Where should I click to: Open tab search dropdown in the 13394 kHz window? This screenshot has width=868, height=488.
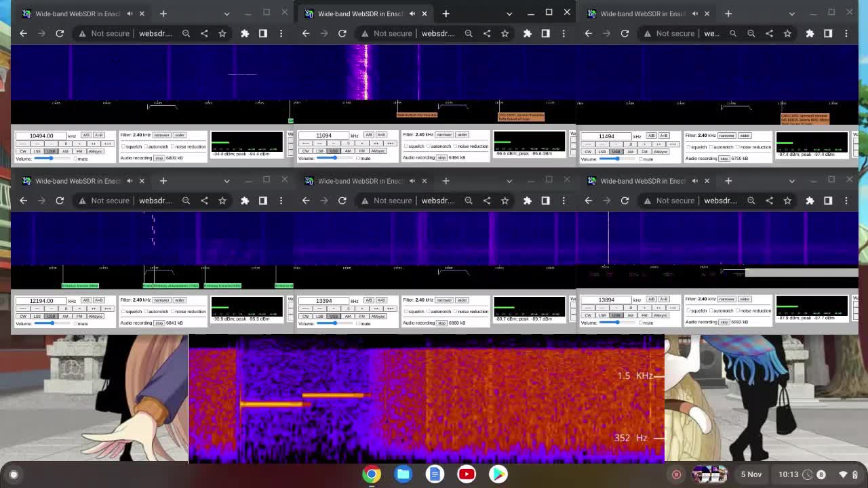click(x=509, y=181)
